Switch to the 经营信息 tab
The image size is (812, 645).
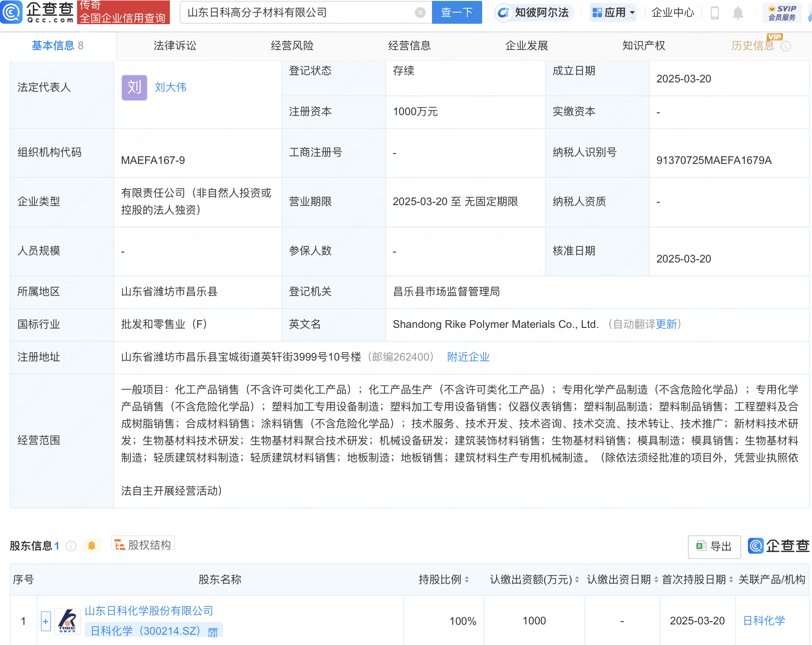pyautogui.click(x=409, y=46)
